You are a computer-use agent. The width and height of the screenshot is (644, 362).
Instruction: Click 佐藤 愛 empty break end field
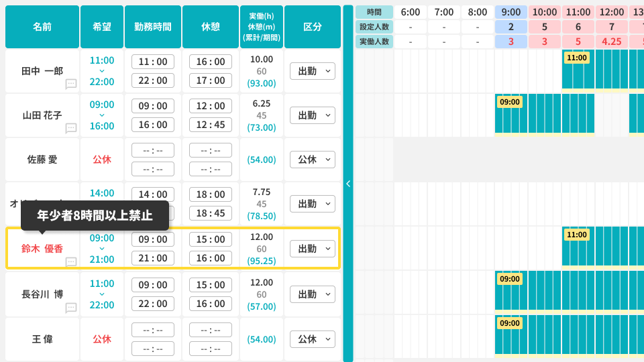coord(210,169)
